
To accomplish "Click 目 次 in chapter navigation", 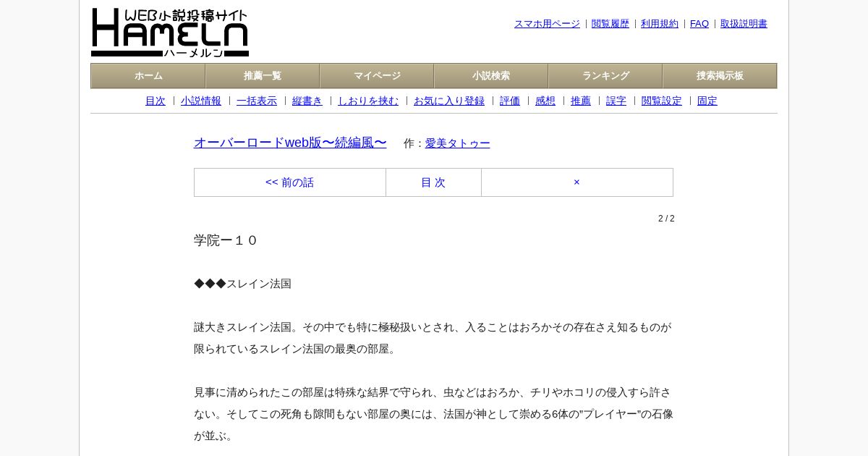I will click(x=433, y=182).
